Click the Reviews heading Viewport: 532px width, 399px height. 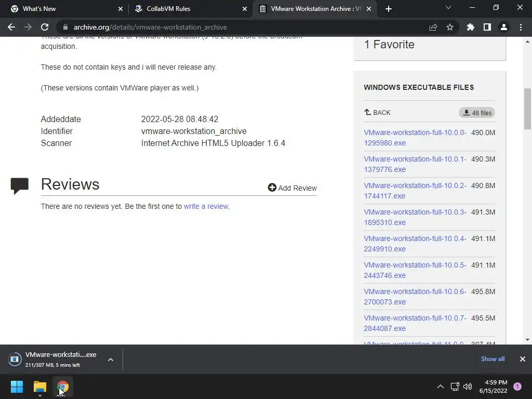[x=70, y=184]
